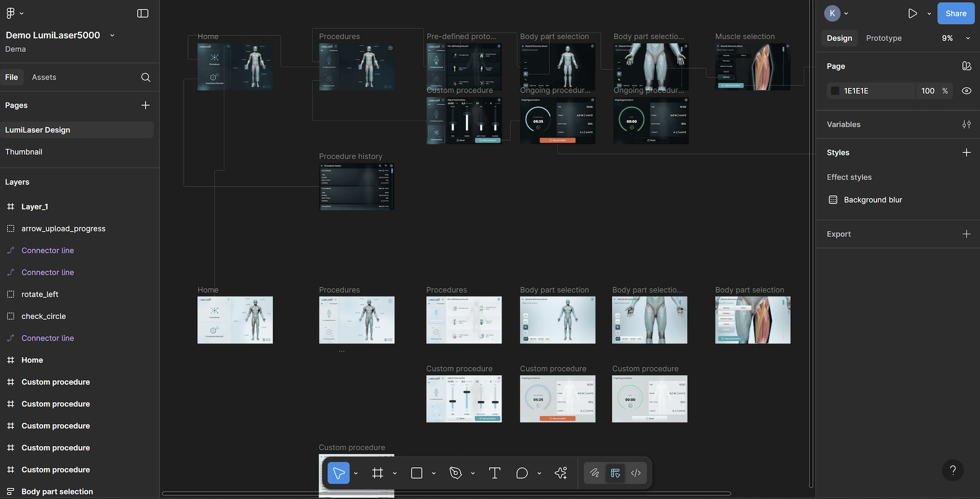Open the help question mark button
Screen dimensions: 980x499
click(x=953, y=470)
